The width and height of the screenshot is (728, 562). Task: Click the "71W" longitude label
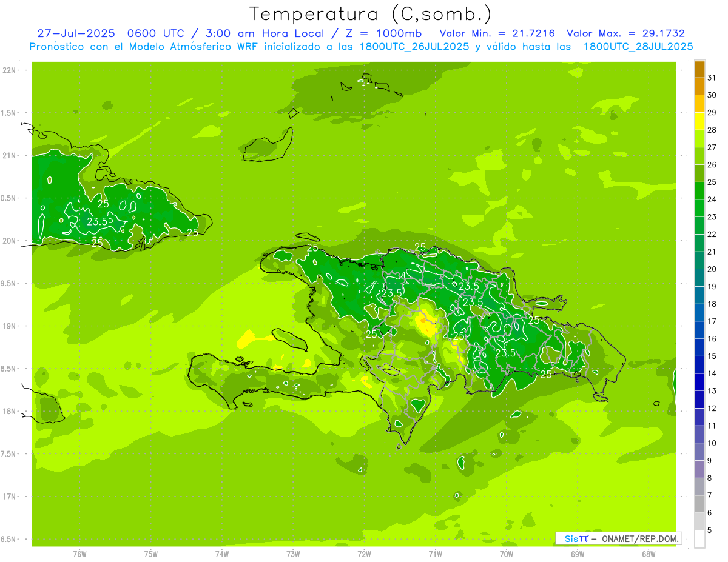click(435, 554)
